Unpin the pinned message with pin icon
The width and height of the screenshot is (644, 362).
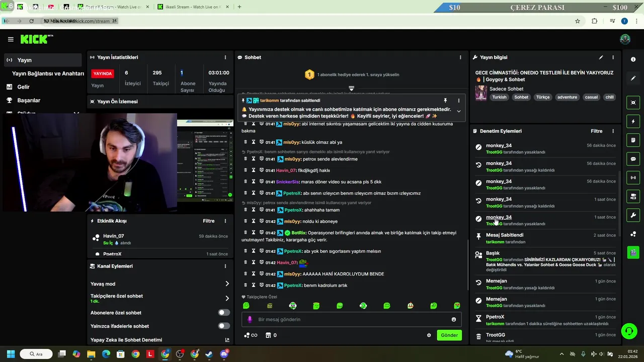(445, 101)
